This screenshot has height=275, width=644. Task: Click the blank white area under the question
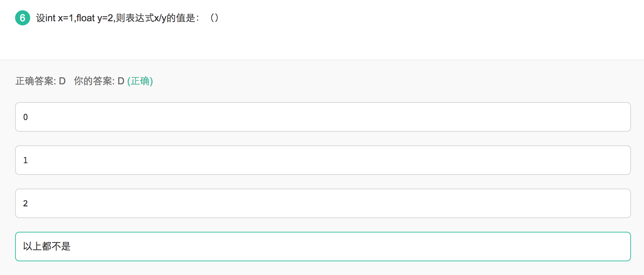[322, 41]
